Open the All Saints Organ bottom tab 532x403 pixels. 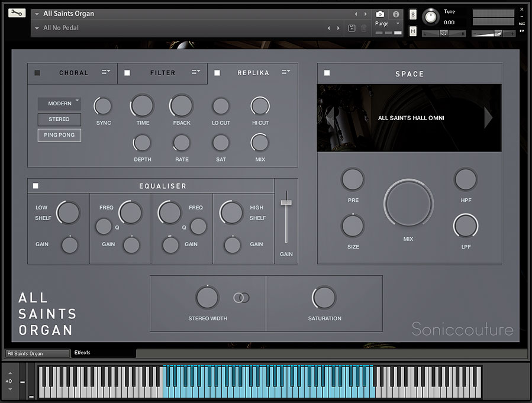(x=37, y=353)
